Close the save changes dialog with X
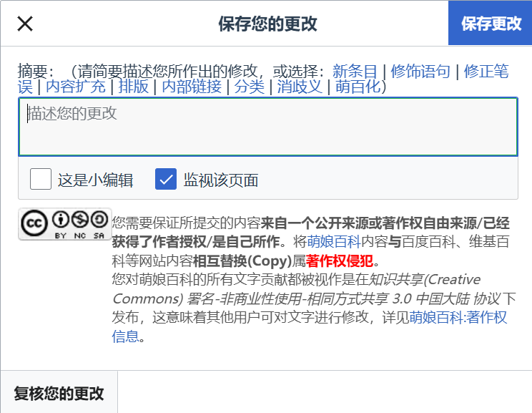 25,24
